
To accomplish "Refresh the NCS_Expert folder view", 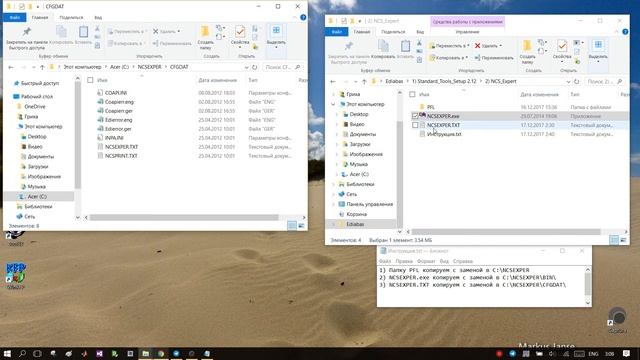I will 576,82.
